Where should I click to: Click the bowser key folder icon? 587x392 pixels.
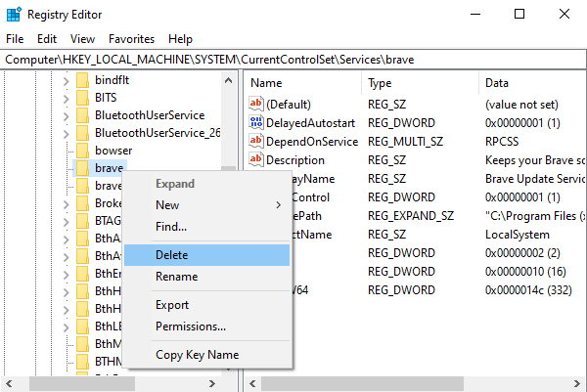pos(82,151)
